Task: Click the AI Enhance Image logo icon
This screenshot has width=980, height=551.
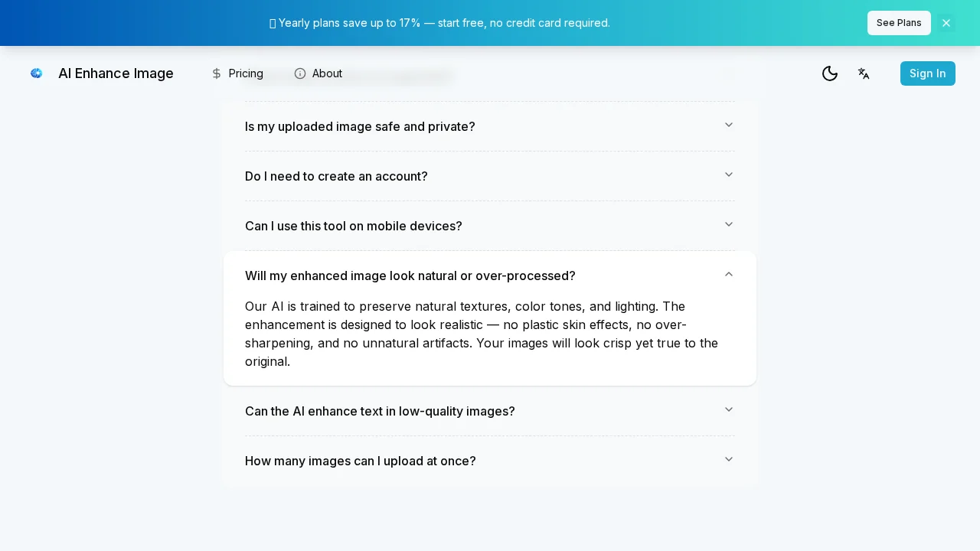Action: pyautogui.click(x=36, y=73)
